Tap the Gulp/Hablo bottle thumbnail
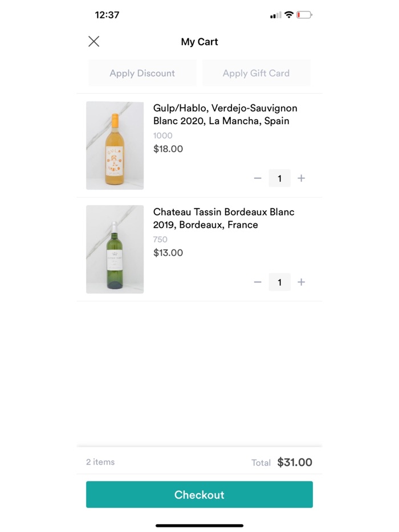 pyautogui.click(x=115, y=145)
